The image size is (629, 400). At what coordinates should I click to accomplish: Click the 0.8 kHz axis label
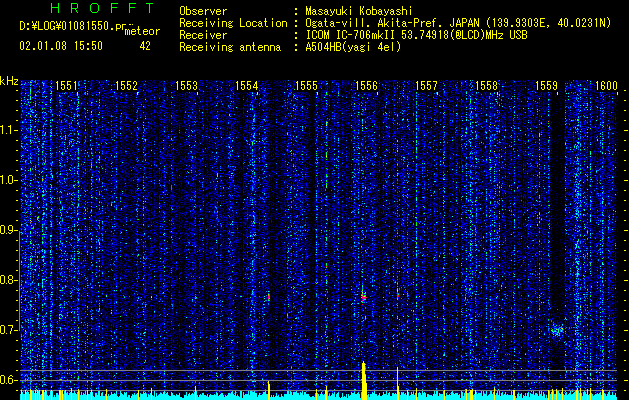tap(9, 280)
